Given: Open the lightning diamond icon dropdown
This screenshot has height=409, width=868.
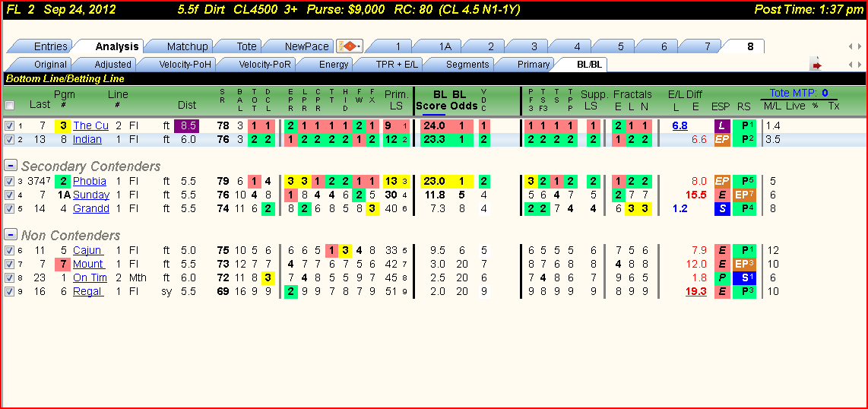Looking at the screenshot, I should (x=349, y=46).
